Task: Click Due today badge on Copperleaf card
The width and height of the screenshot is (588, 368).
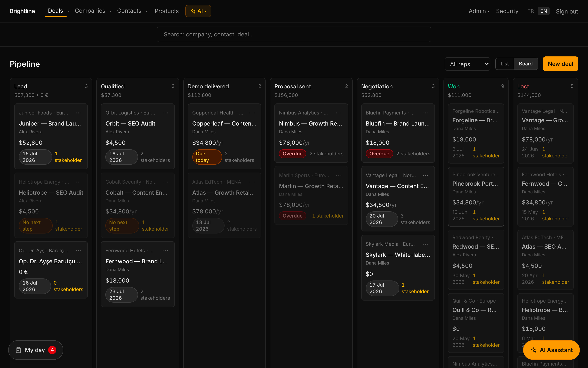Action: pos(207,157)
